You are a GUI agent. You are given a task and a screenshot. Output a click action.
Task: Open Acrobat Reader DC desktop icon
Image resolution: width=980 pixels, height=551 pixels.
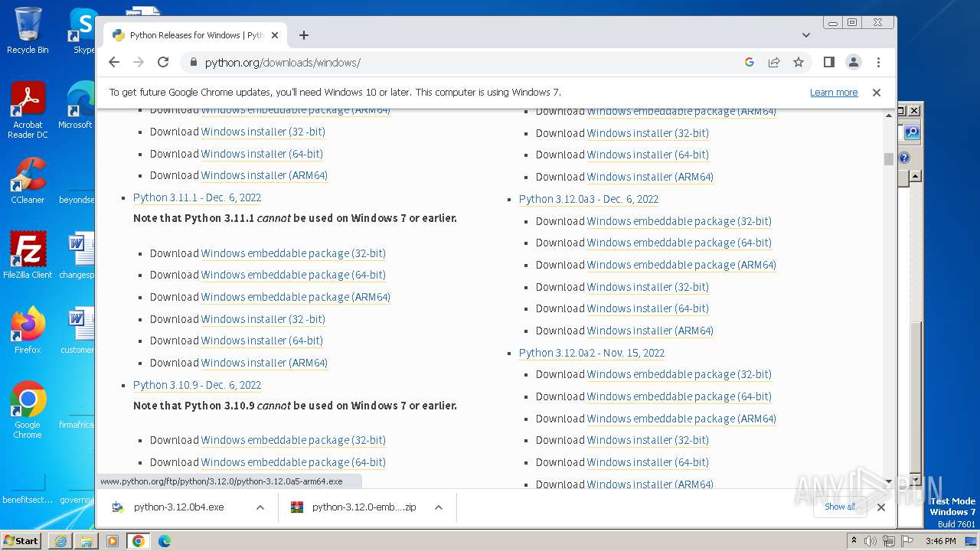coord(28,111)
